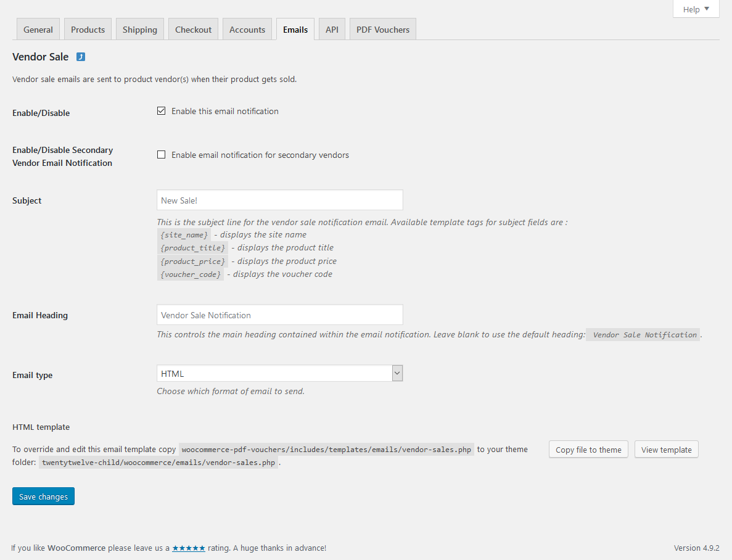The width and height of the screenshot is (732, 560).
Task: Click Copy file to theme button
Action: [588, 450]
